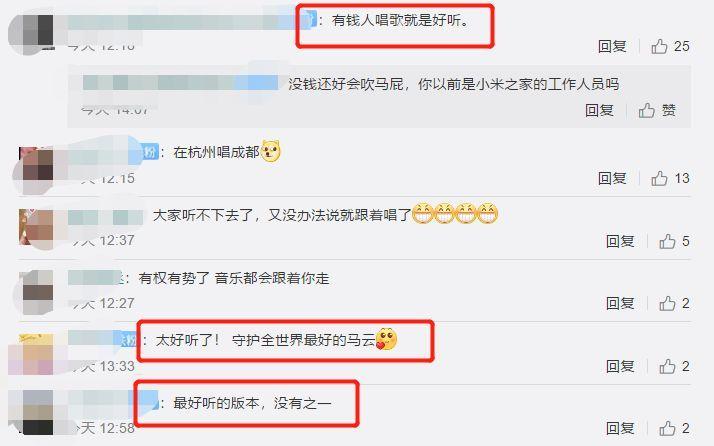Reply to the 最好听的版本 comment
This screenshot has width=714, height=446.
[620, 428]
